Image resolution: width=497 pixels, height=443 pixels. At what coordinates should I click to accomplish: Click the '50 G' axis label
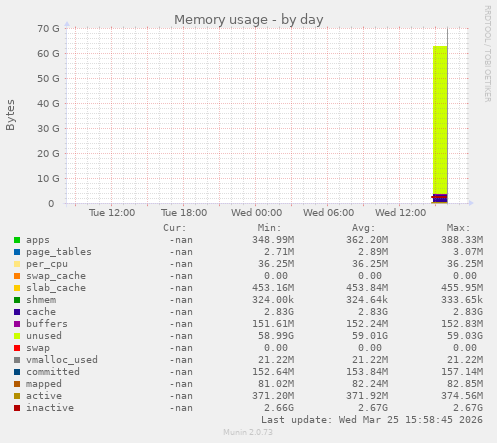point(48,79)
